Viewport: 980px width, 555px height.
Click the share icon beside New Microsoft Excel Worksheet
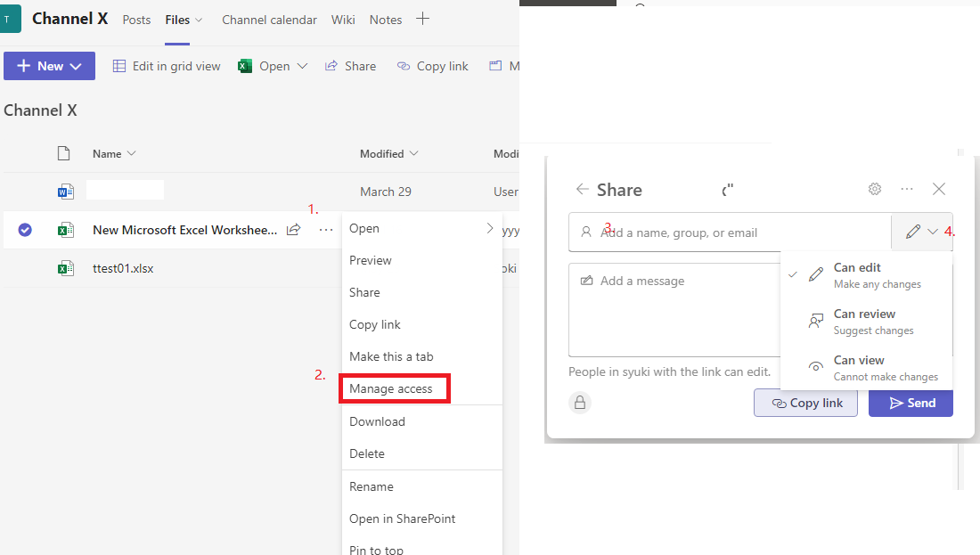click(293, 229)
